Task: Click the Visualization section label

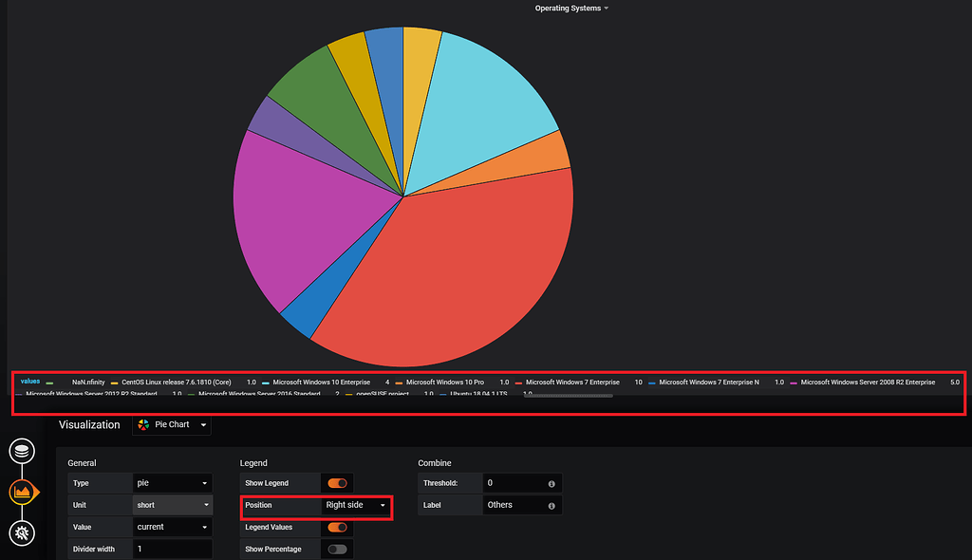Action: click(x=90, y=425)
